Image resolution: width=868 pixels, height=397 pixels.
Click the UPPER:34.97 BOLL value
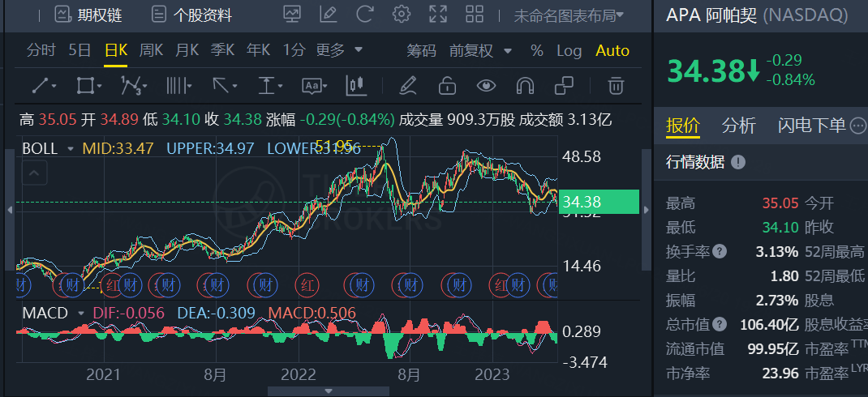coord(210,149)
